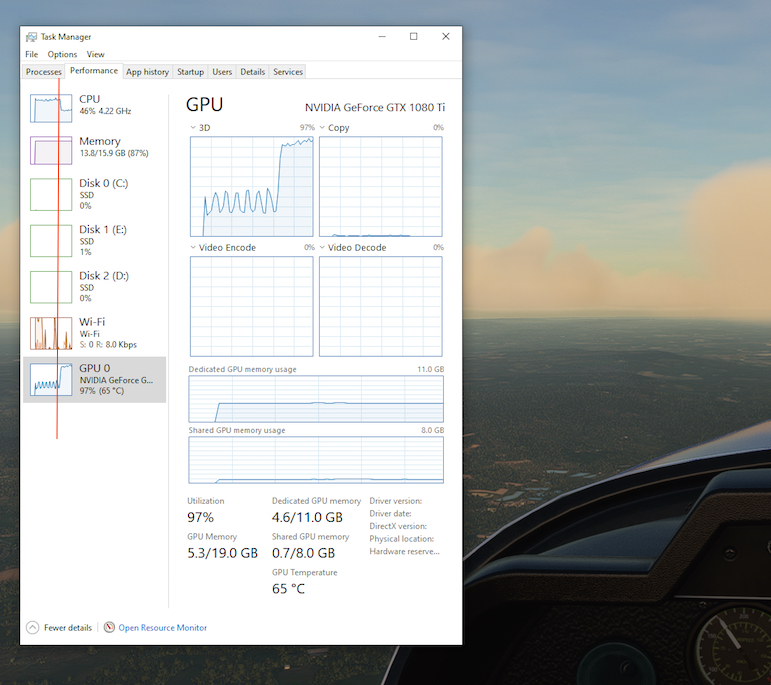Viewport: 771px width, 685px height.
Task: Switch to the Details tab
Action: point(253,72)
